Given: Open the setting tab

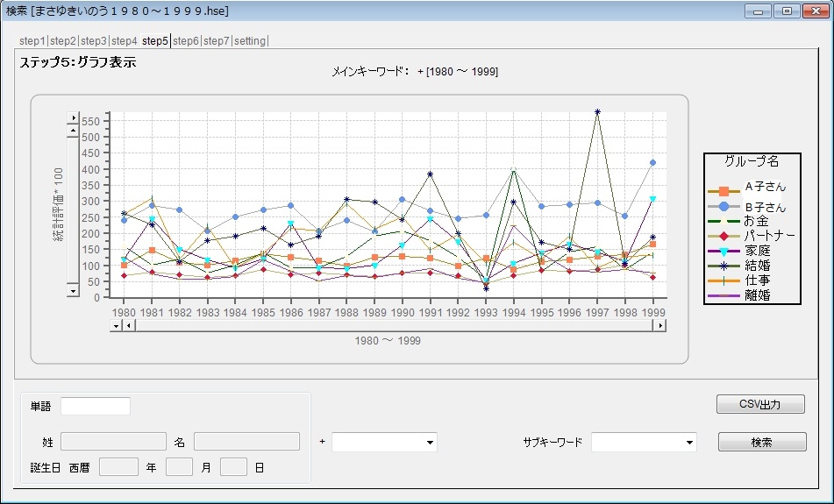Looking at the screenshot, I should coord(251,41).
